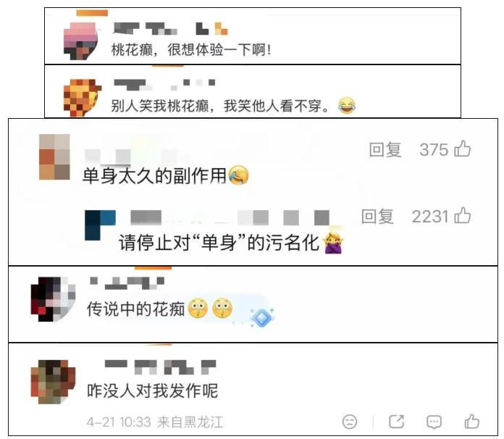Click the 4-21 10:33 timestamp

119,422
